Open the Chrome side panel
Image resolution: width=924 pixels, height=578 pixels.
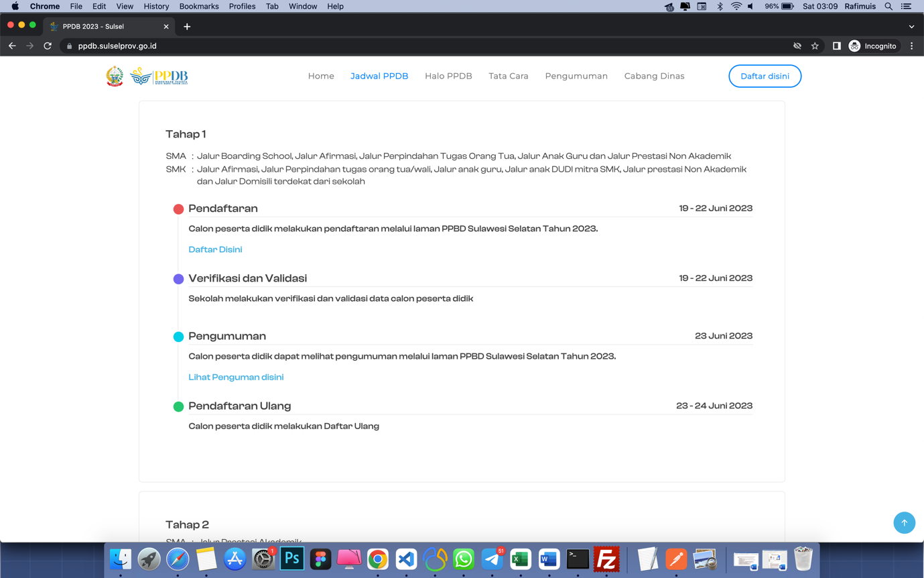click(836, 46)
